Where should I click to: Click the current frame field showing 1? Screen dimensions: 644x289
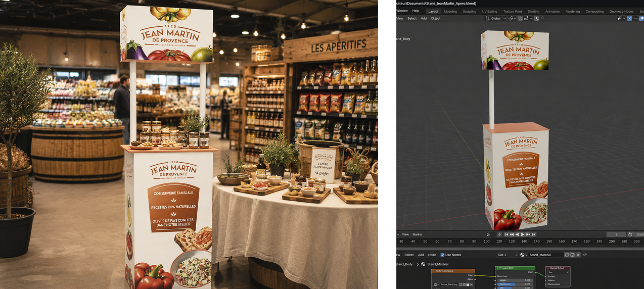(x=616, y=234)
